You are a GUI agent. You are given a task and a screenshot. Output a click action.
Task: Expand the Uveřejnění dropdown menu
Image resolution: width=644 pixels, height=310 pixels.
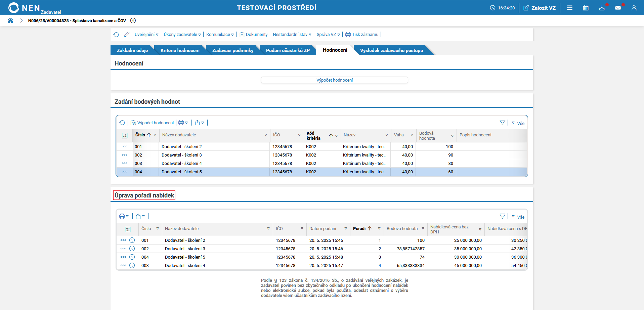point(146,35)
